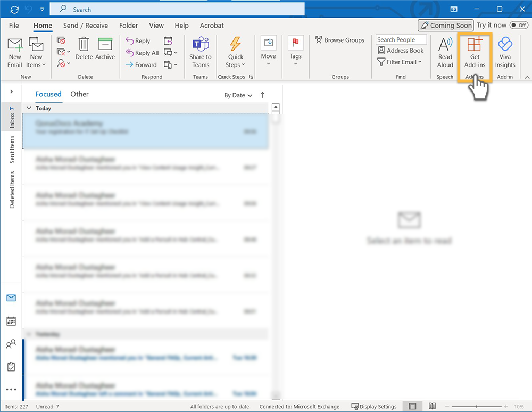Switch to People view
Viewport: 532px width, 412px height.
point(11,344)
